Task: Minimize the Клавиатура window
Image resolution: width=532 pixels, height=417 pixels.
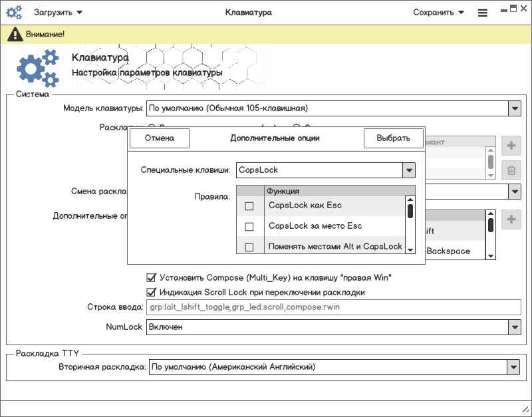Action: [x=504, y=11]
